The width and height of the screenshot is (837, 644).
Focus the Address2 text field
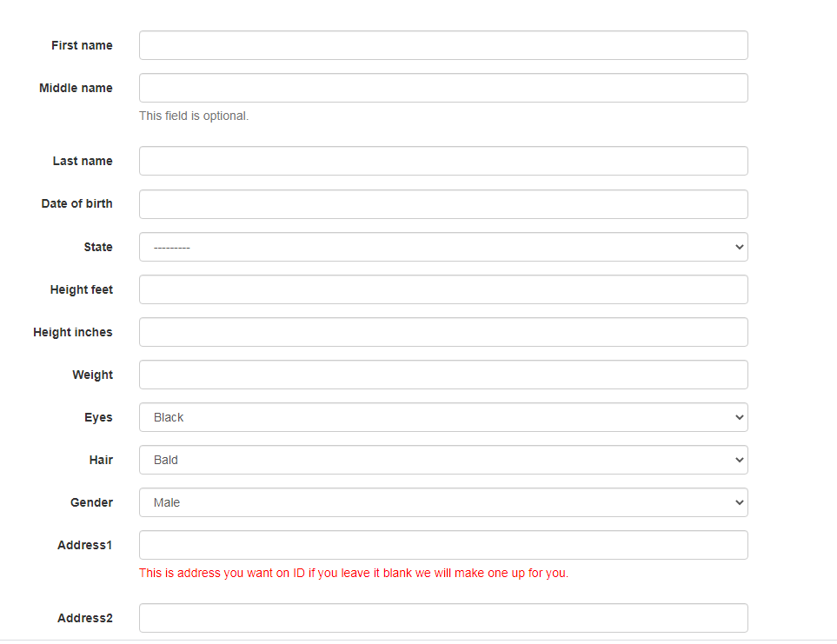(x=443, y=618)
